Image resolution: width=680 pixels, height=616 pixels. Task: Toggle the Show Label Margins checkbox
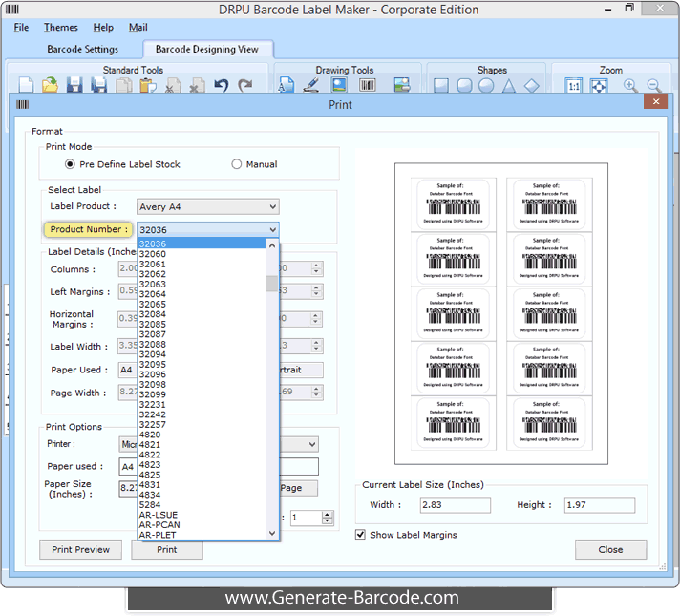pyautogui.click(x=360, y=535)
